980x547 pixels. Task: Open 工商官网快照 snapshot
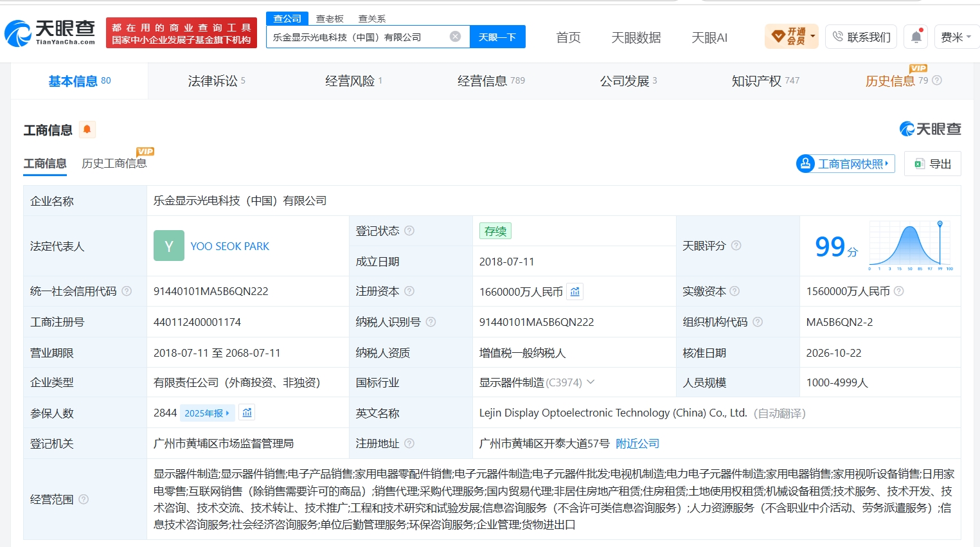[x=846, y=164]
